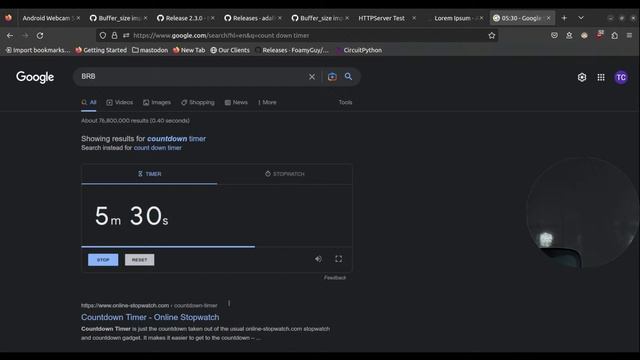Viewport: 640px width, 360px height.
Task: Switch to Releases - adafruit tab
Action: coord(253,18)
